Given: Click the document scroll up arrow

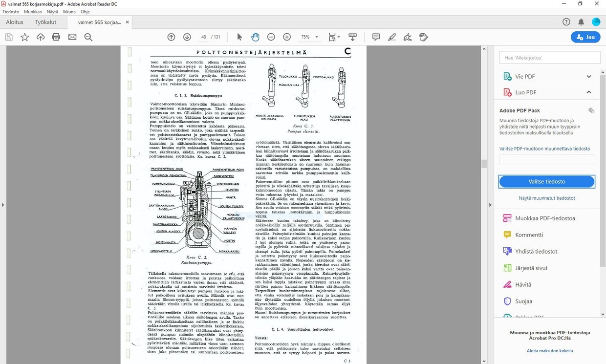Looking at the screenshot, I should [x=484, y=49].
